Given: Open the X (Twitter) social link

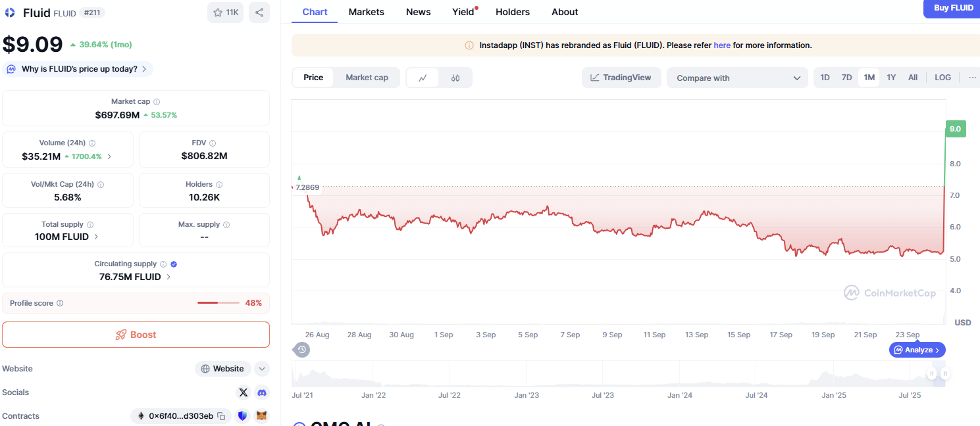Looking at the screenshot, I should 244,392.
